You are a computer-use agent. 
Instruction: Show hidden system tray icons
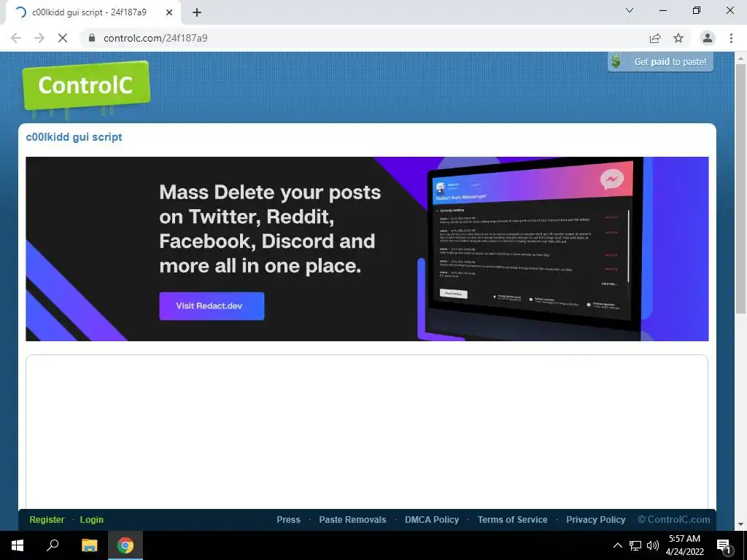(x=617, y=545)
